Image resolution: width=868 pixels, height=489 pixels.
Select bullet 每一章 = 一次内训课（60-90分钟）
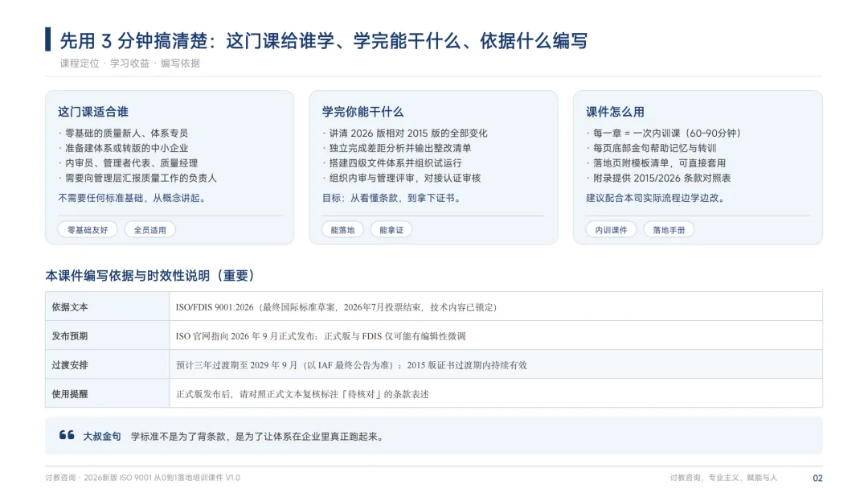pos(665,134)
